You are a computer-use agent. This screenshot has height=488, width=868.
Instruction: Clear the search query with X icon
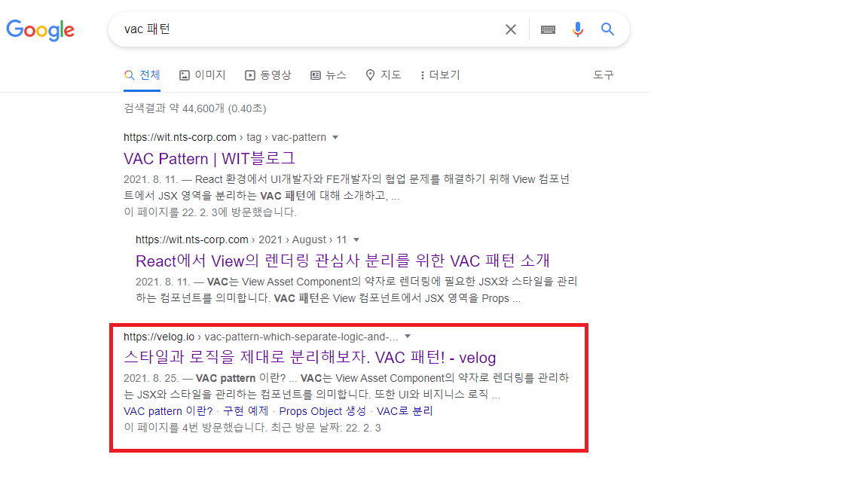pyautogui.click(x=510, y=29)
